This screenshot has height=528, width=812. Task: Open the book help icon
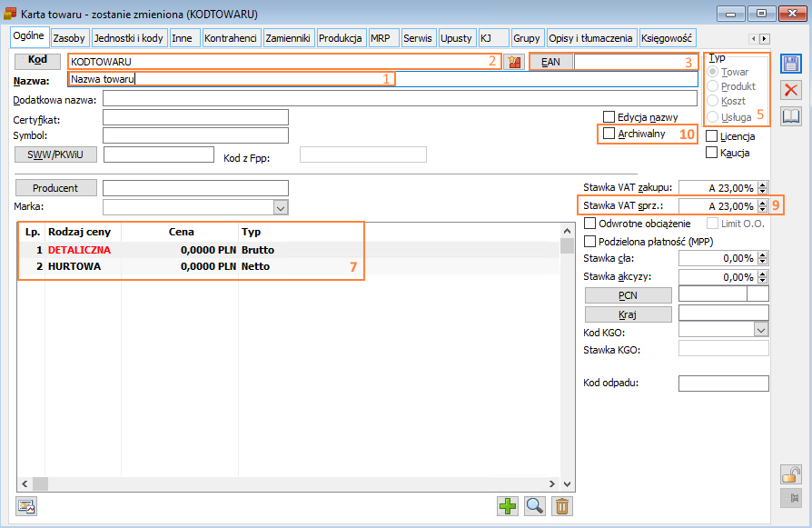click(791, 115)
